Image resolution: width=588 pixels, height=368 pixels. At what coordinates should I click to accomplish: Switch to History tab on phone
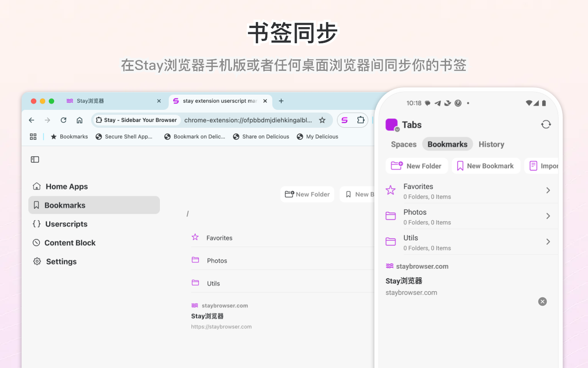[x=492, y=144]
